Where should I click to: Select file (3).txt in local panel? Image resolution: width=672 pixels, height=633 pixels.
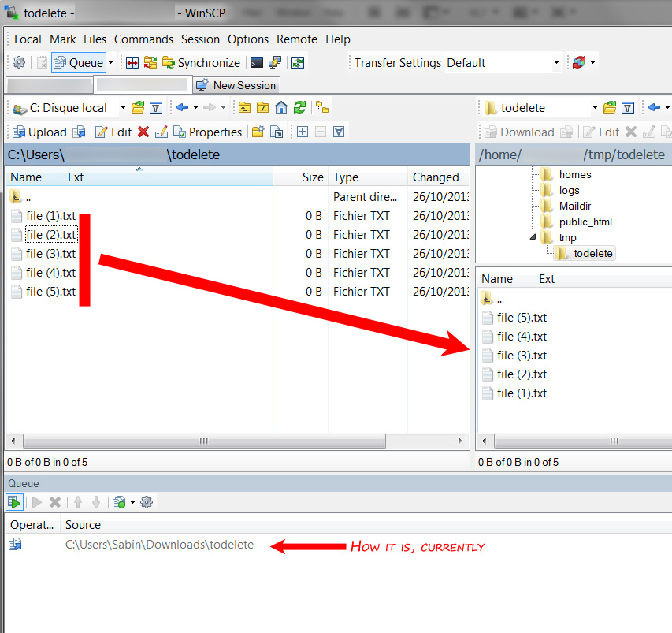click(50, 254)
